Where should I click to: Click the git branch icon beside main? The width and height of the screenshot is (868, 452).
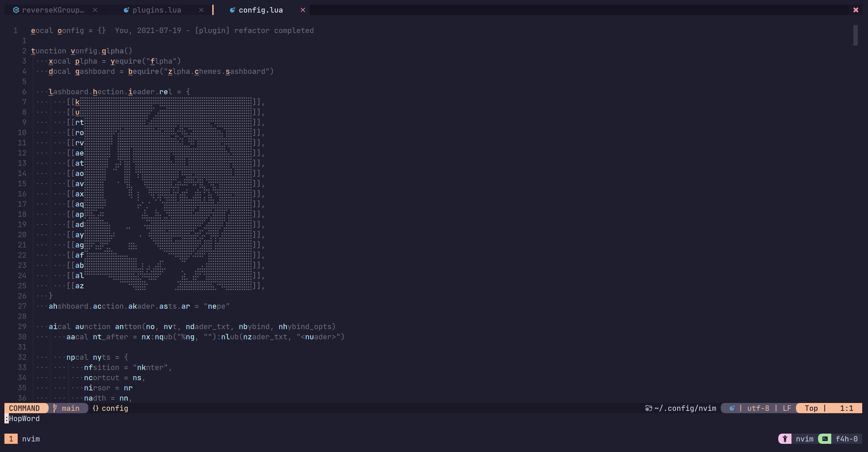pos(55,408)
